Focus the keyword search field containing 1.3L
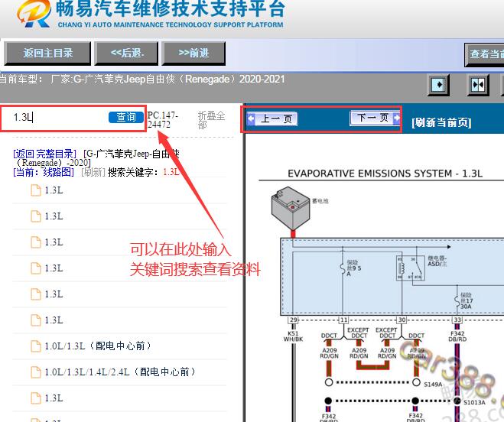This screenshot has width=504, height=422. click(x=58, y=117)
